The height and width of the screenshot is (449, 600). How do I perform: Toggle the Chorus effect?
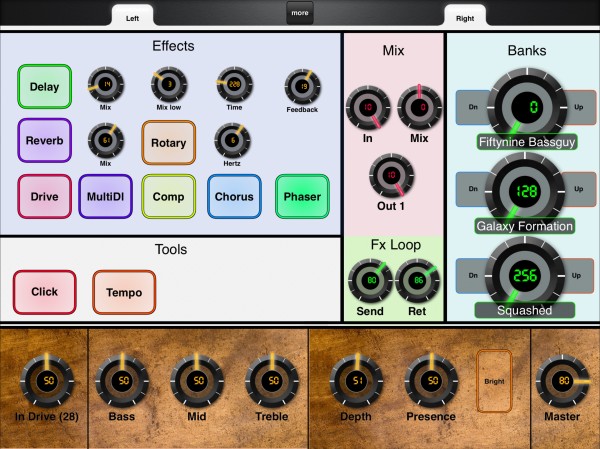[x=234, y=196]
